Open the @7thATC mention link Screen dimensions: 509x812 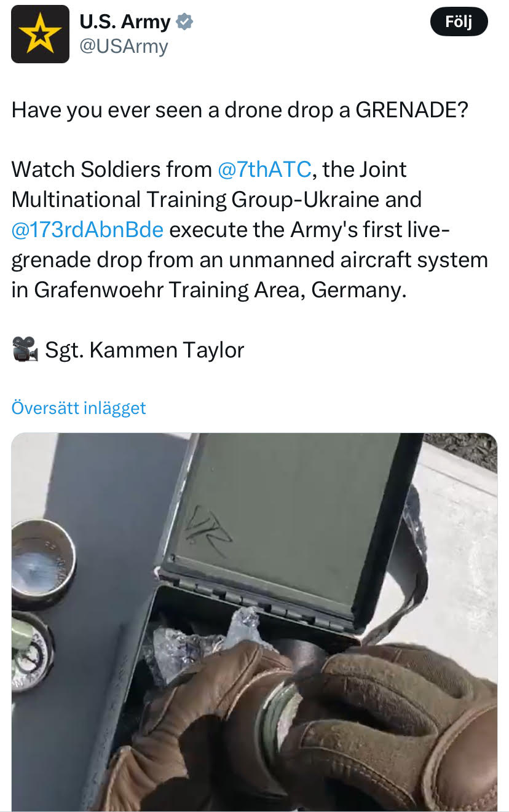[x=264, y=169]
